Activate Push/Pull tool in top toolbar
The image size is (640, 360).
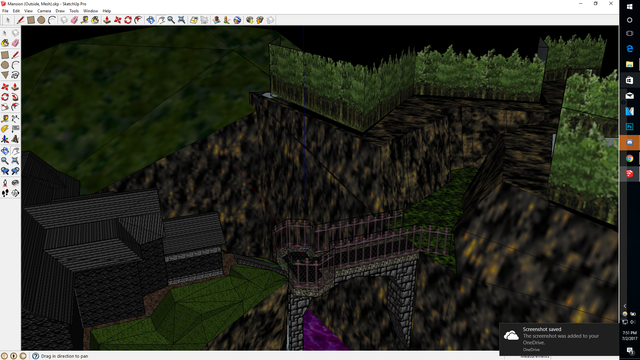(x=107, y=20)
